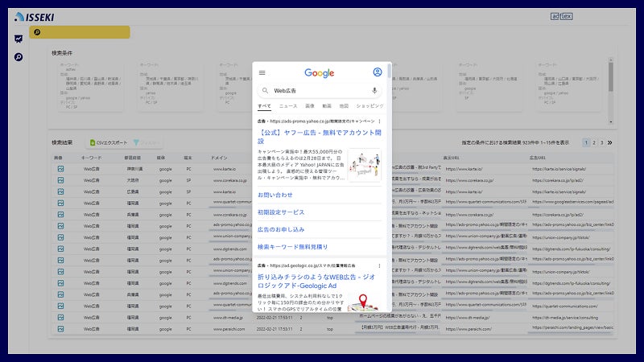Click the funnel filter icon
Image resolution: width=644 pixels, height=362 pixels.
click(136, 142)
